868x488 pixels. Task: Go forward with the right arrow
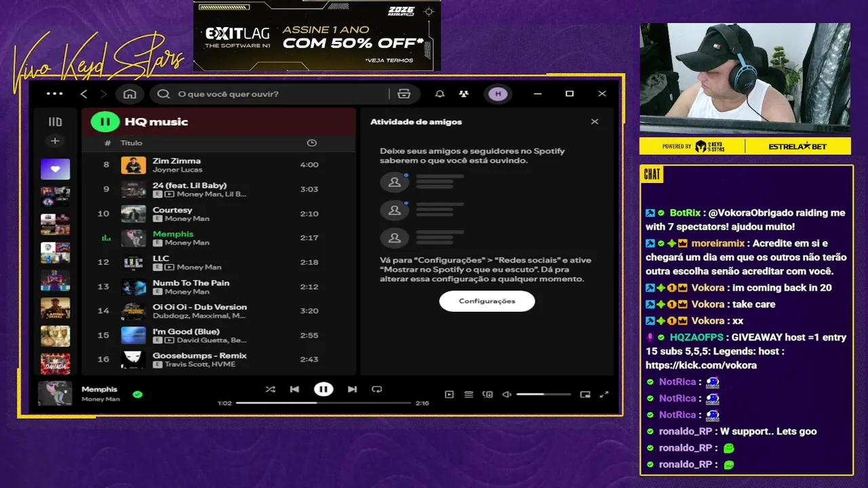(104, 94)
